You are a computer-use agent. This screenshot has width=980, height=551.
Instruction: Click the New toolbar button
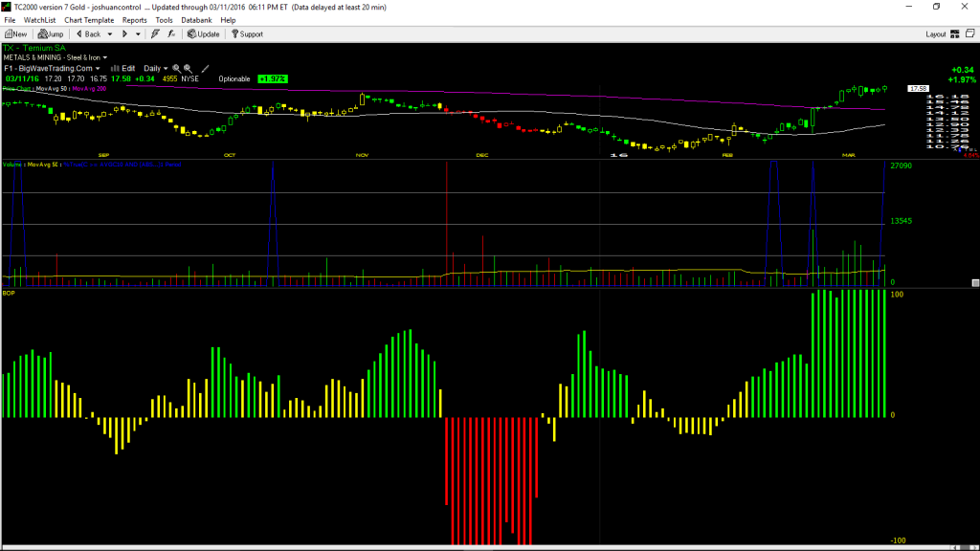(x=15, y=34)
